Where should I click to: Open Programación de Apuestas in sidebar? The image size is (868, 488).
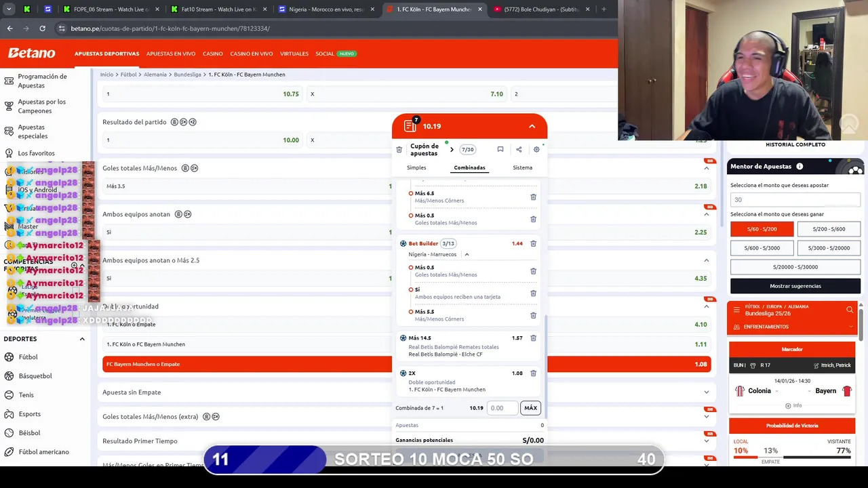(x=42, y=81)
